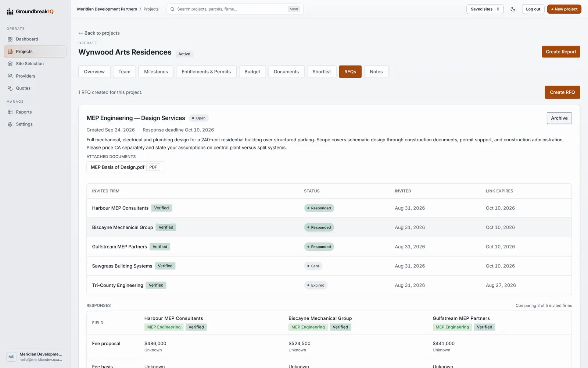This screenshot has height=368, width=588.
Task: Click the search magnifier icon
Action: point(172,9)
